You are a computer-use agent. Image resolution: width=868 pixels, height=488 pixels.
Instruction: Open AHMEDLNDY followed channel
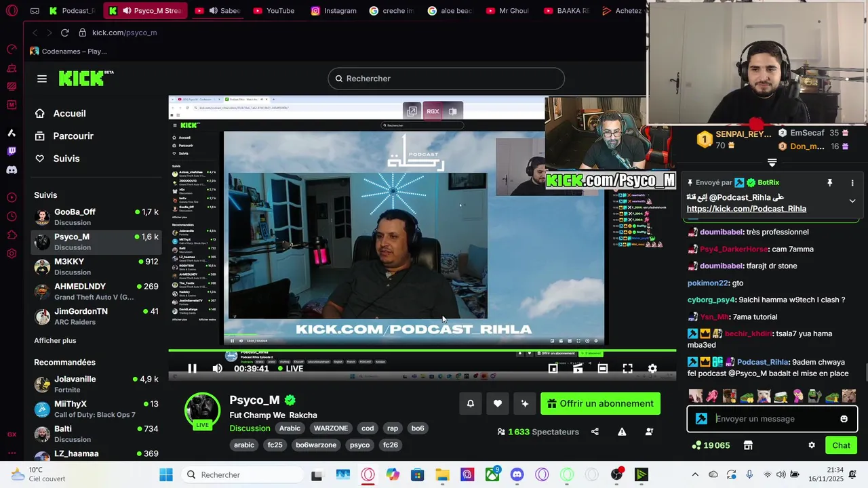pos(97,291)
